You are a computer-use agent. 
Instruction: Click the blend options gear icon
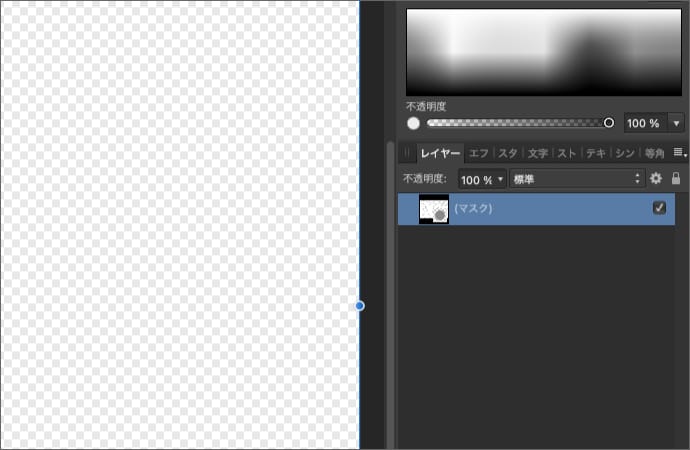point(656,179)
